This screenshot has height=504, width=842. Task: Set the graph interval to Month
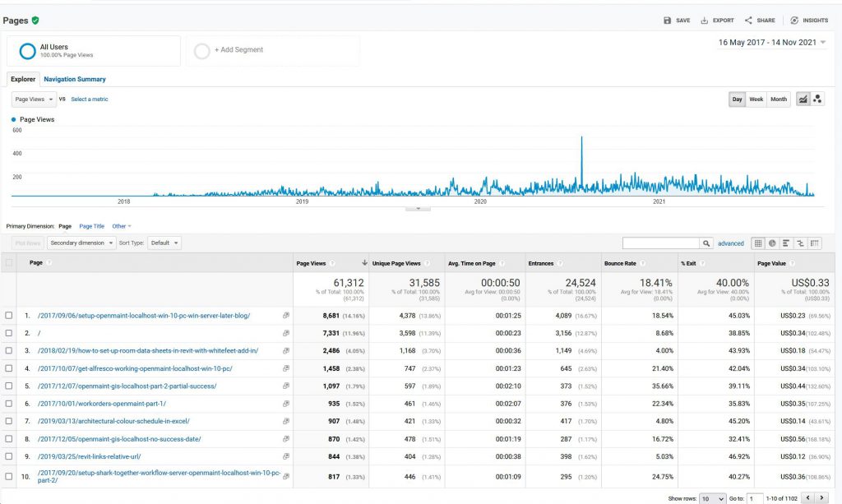point(778,99)
